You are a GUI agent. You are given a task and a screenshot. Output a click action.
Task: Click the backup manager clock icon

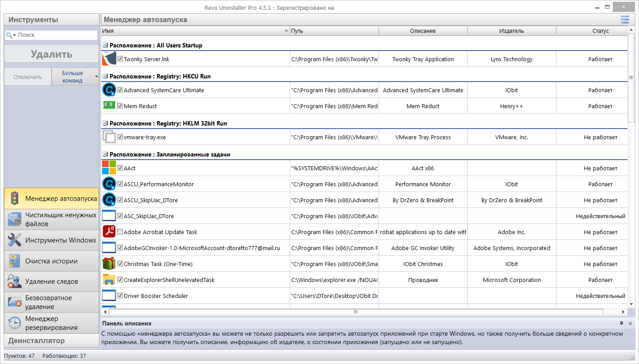[x=15, y=323]
